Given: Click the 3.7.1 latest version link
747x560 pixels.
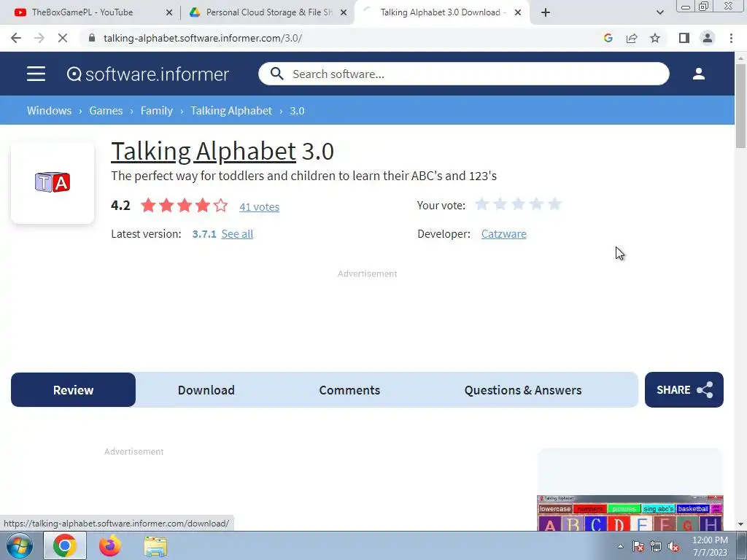Looking at the screenshot, I should (x=204, y=234).
